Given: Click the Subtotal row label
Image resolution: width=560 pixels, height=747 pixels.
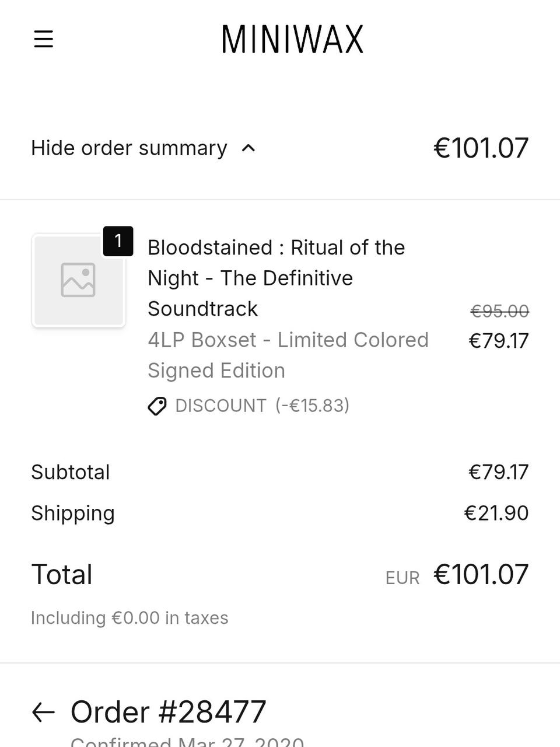Looking at the screenshot, I should pyautogui.click(x=71, y=472).
